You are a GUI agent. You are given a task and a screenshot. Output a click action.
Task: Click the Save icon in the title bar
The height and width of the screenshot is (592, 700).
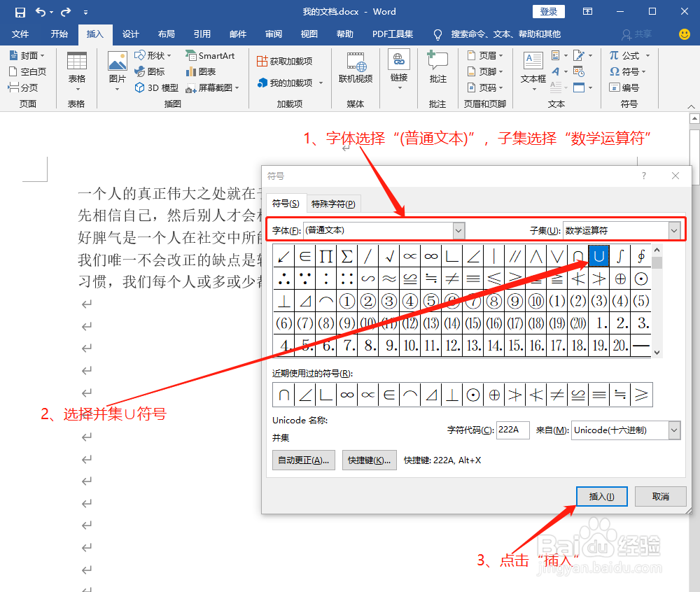[20, 12]
